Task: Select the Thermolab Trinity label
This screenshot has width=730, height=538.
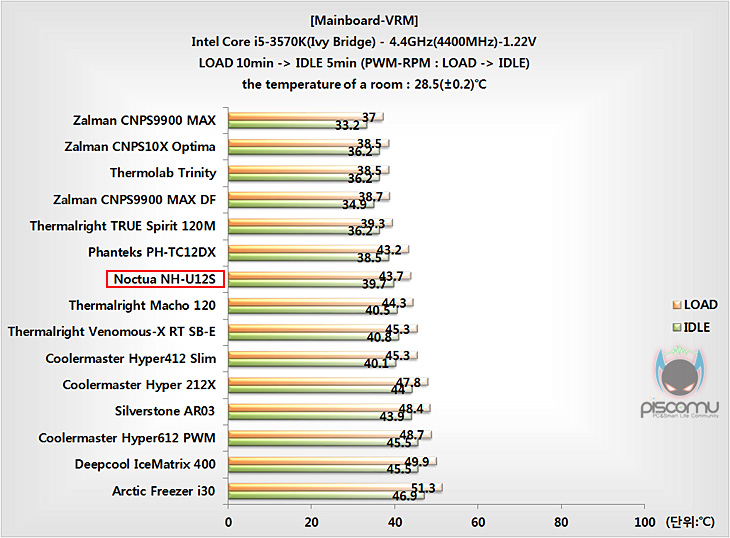Action: (x=163, y=173)
